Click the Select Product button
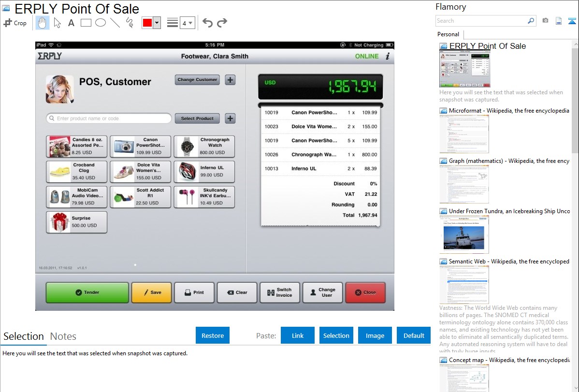The height and width of the screenshot is (392, 579). click(197, 118)
